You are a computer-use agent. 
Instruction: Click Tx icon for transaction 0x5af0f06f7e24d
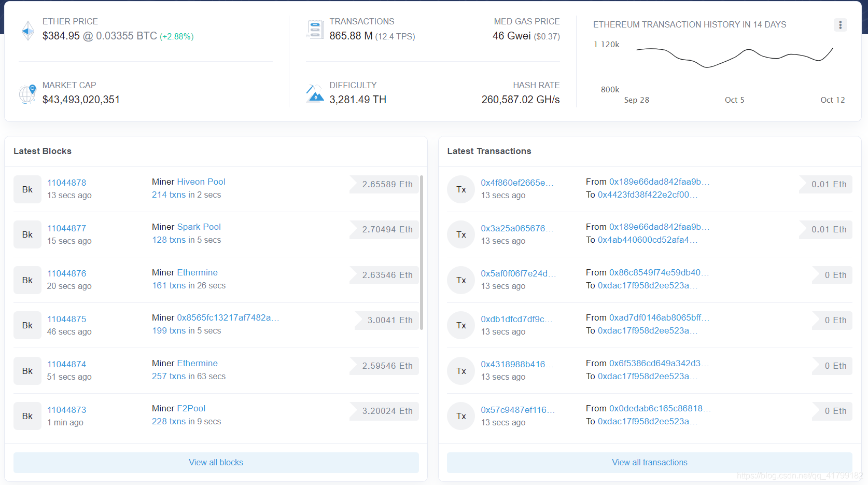point(461,280)
